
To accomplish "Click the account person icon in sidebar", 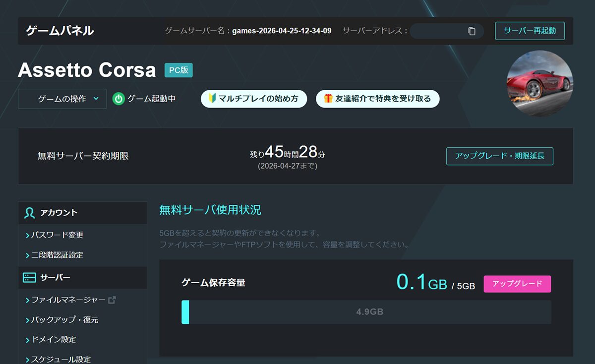I will [29, 213].
